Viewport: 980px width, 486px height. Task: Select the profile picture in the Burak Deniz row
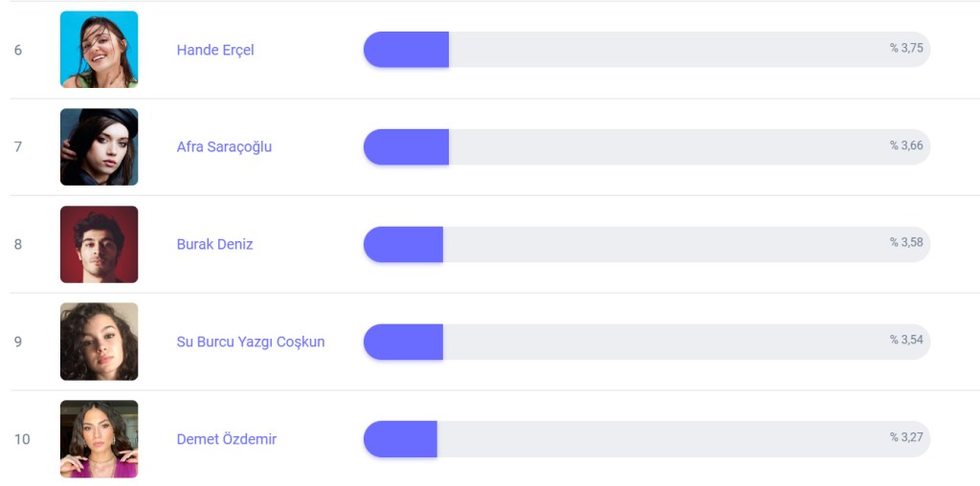pyautogui.click(x=99, y=244)
